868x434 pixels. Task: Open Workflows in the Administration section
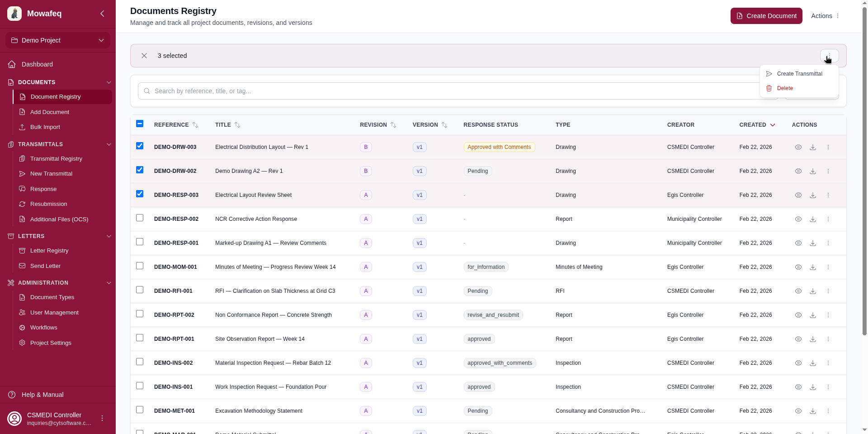coord(43,327)
